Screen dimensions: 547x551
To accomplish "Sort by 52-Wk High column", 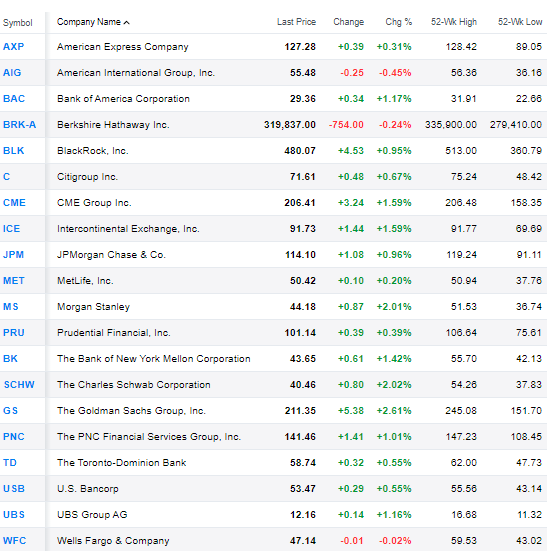I will point(454,22).
